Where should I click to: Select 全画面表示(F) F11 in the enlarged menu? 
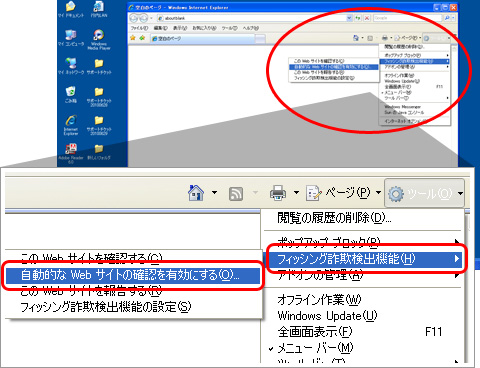pyautogui.click(x=363, y=332)
